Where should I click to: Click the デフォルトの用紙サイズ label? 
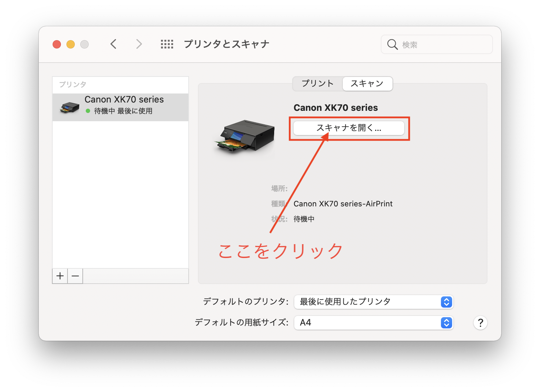point(241,322)
